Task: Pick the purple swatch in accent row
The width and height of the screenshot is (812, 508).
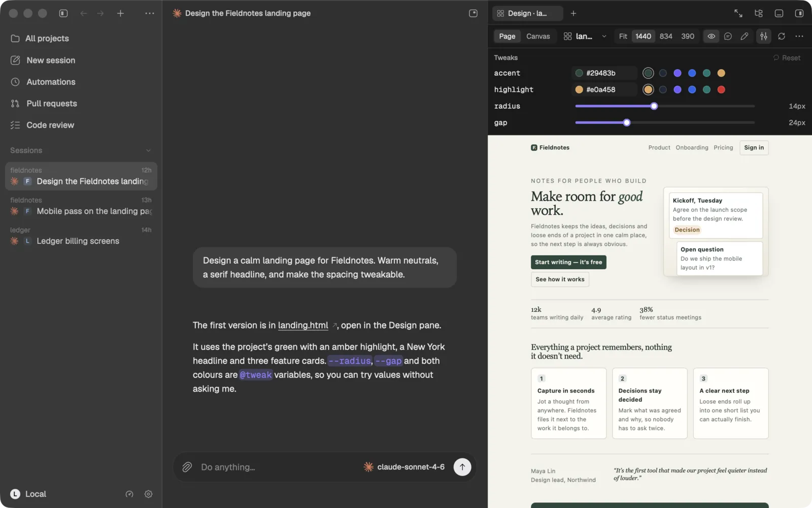Action: coord(677,73)
